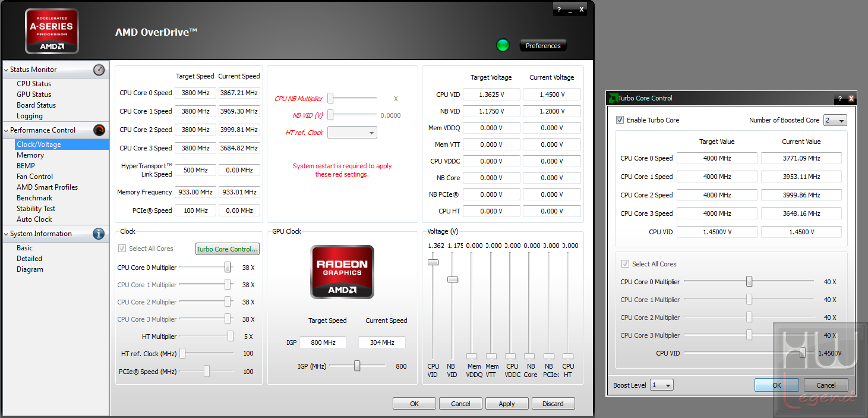Open Basic system information
The width and height of the screenshot is (868, 418).
[24, 248]
